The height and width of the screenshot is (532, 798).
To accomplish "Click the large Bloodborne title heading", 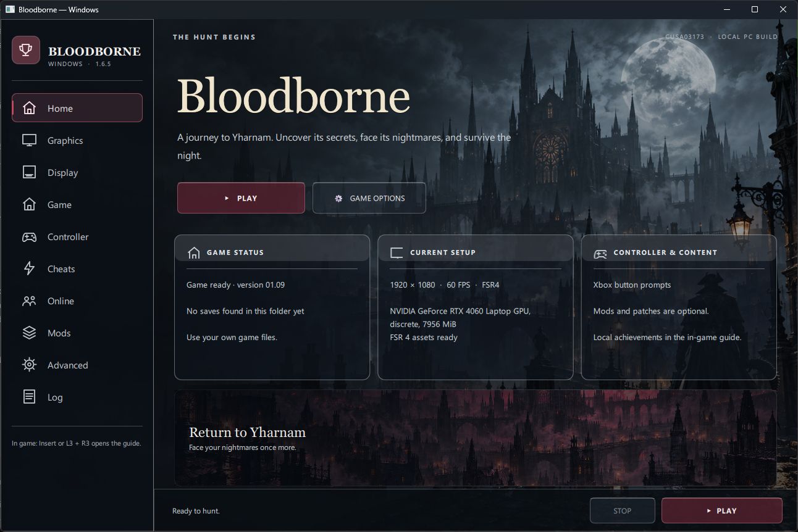I will click(293, 96).
